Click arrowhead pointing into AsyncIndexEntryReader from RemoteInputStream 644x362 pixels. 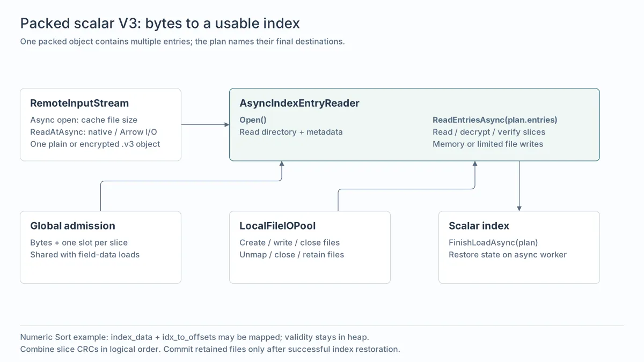point(226,124)
